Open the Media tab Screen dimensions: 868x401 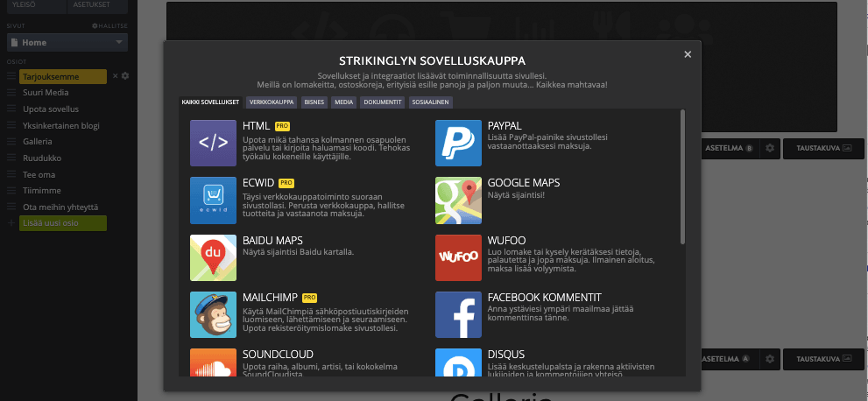coord(344,102)
